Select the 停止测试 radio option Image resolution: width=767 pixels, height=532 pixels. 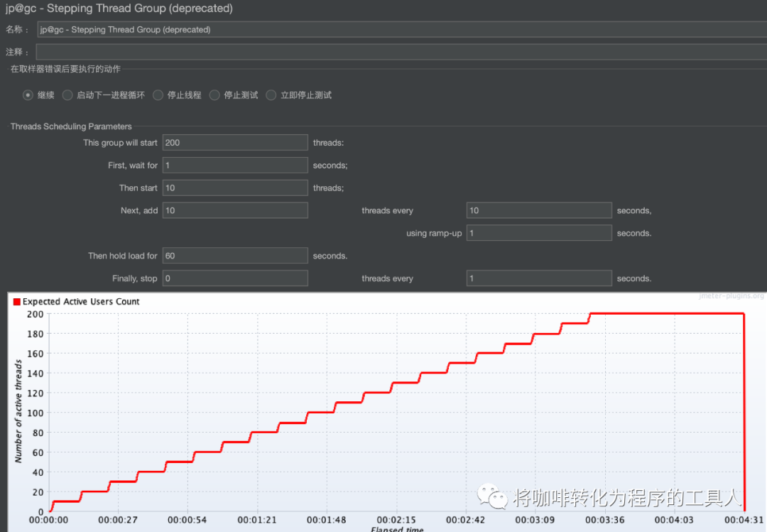214,95
